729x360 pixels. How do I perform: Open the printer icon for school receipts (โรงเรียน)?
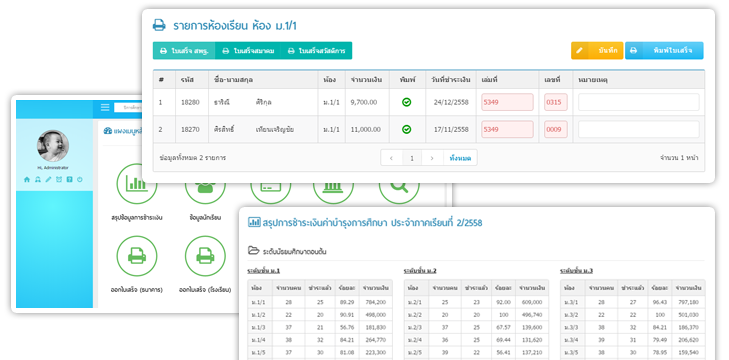(x=205, y=256)
